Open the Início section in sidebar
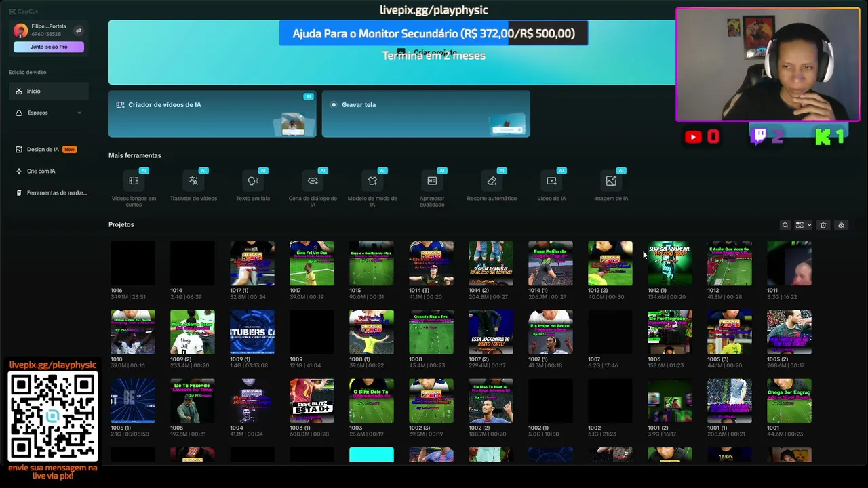868x488 pixels. click(x=49, y=91)
